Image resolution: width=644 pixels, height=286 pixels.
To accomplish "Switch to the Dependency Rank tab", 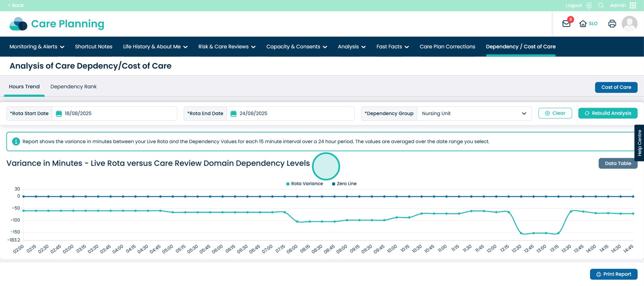I will (73, 87).
